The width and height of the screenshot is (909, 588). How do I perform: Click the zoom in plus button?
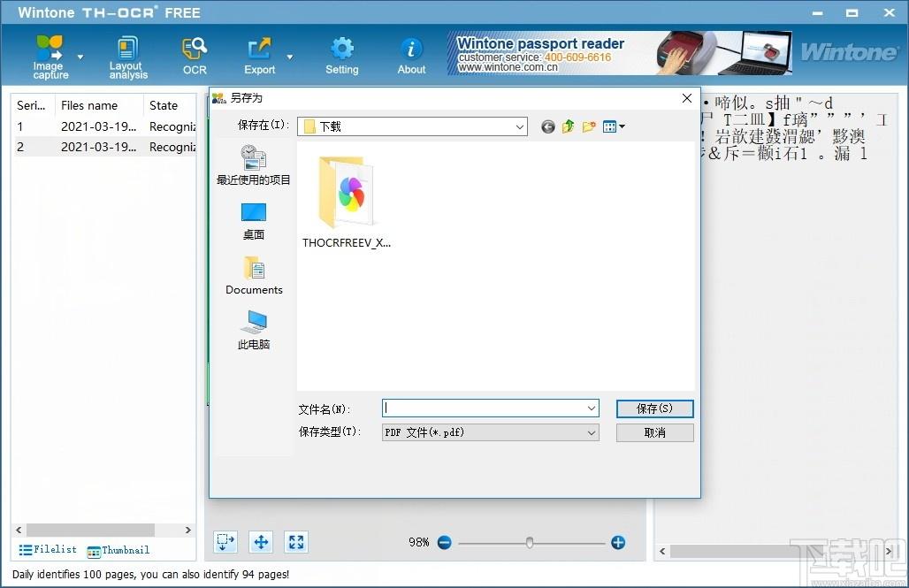618,542
